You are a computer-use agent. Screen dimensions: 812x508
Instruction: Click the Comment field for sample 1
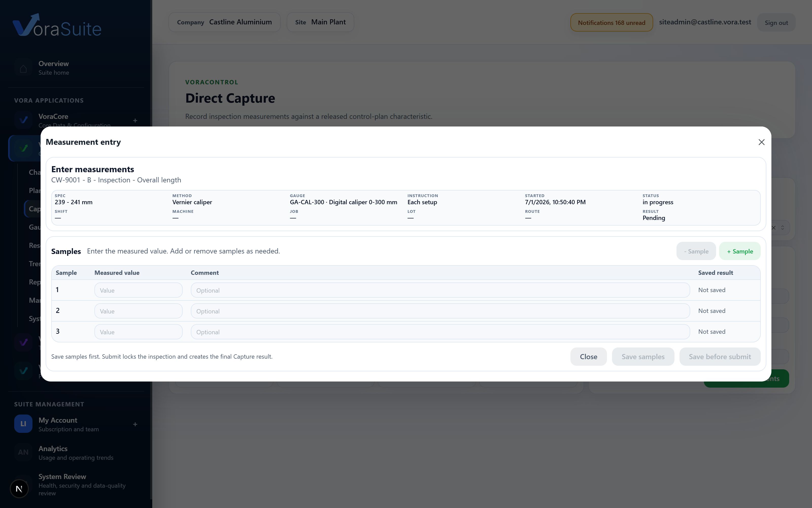(440, 290)
